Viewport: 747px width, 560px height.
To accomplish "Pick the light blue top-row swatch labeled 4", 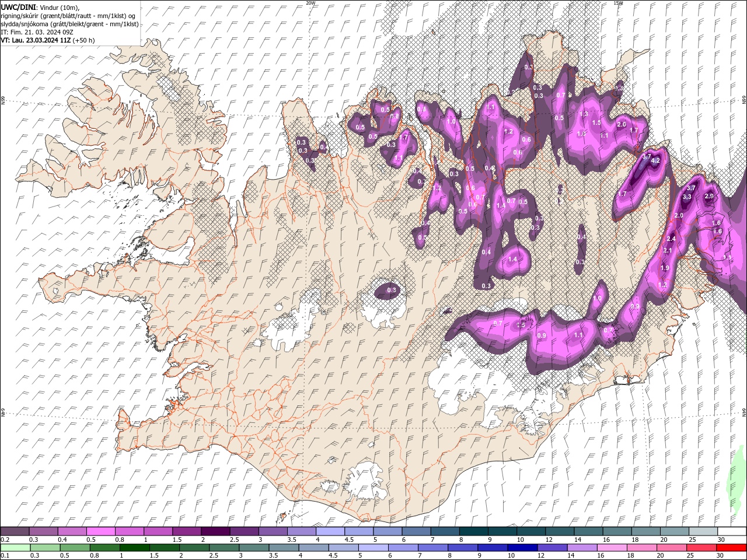I will pyautogui.click(x=330, y=531).
